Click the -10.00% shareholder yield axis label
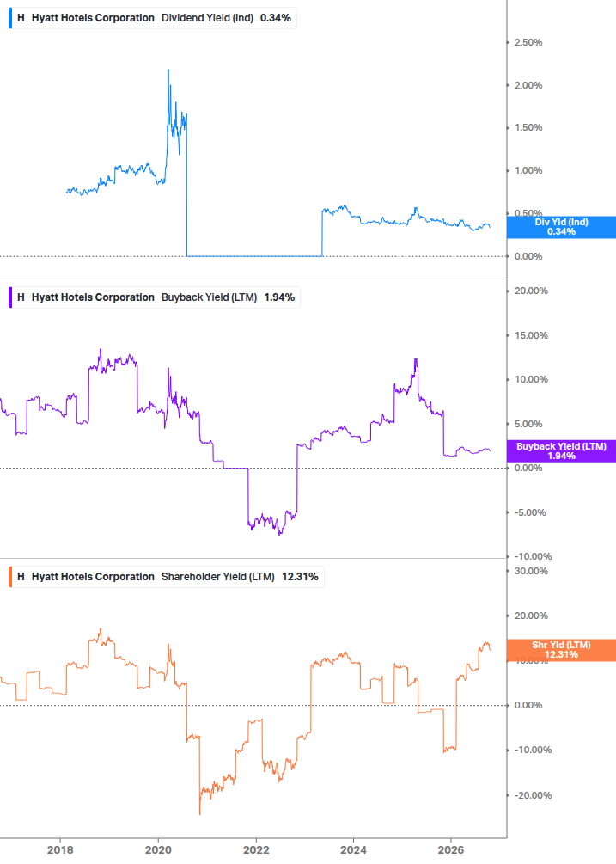This screenshot has height=864, width=616. click(534, 751)
